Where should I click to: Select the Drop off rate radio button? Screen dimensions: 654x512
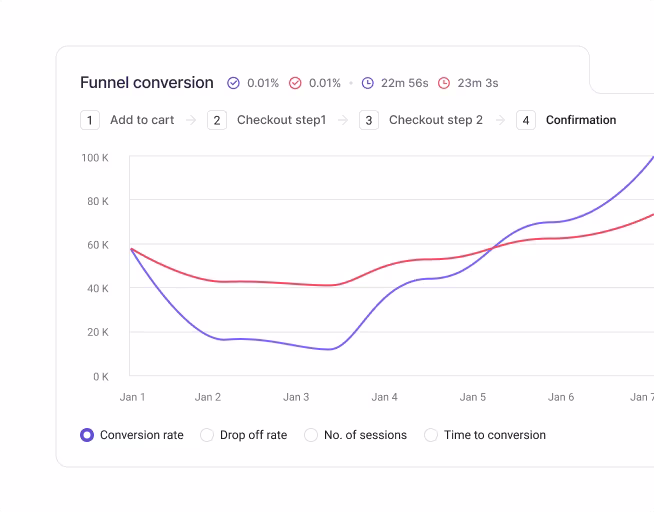(x=207, y=435)
